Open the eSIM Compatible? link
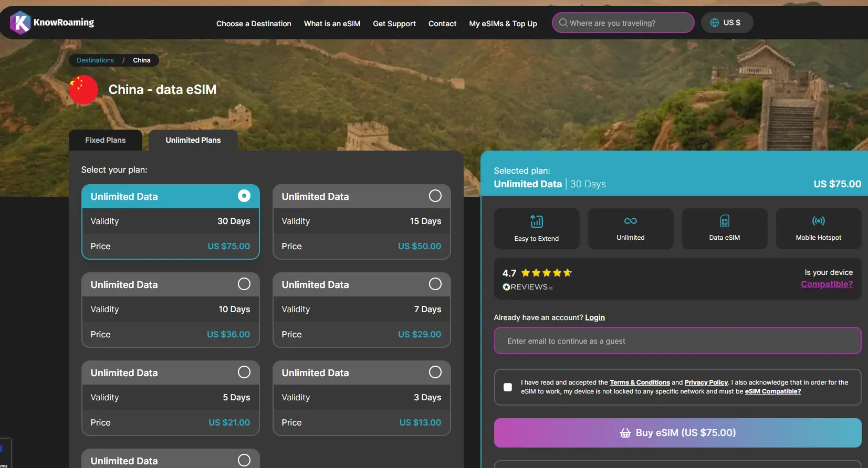 (x=773, y=391)
